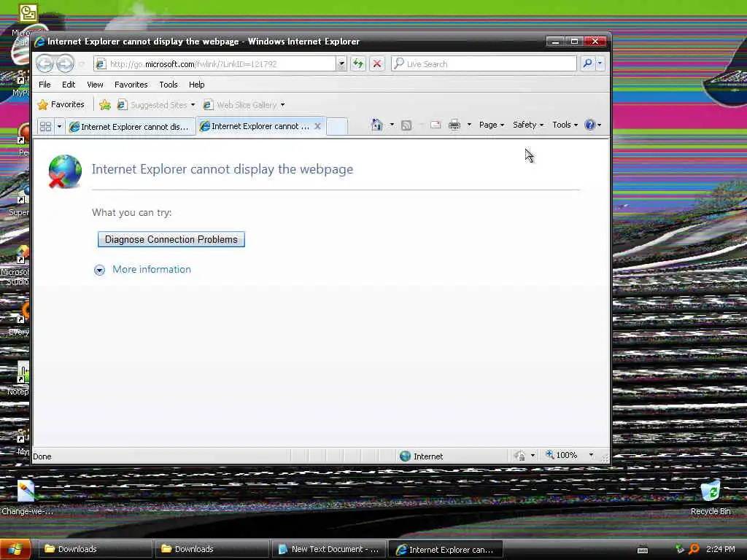Expand the More information arrow
The height and width of the screenshot is (560, 747).
tap(99, 270)
